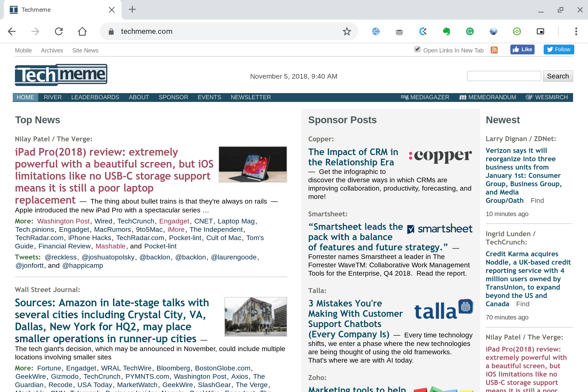
Task: Open the Evernote elephant extension
Action: (446, 32)
